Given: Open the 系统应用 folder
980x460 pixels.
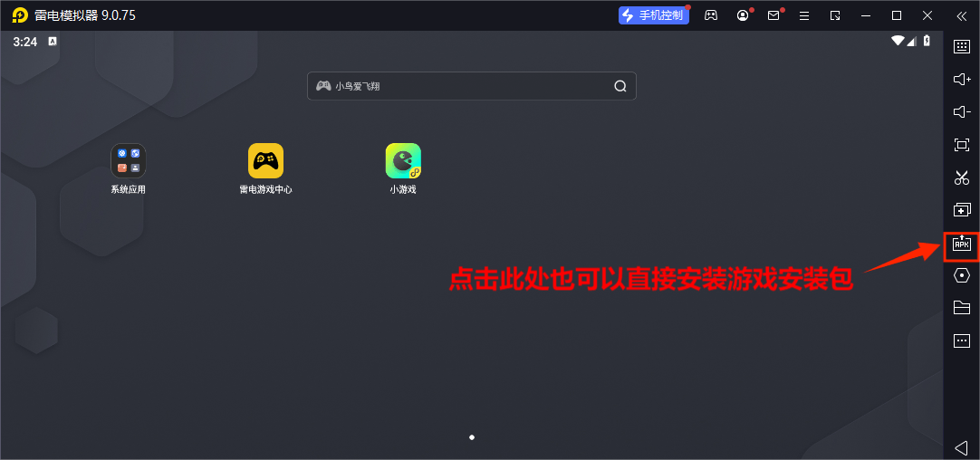Looking at the screenshot, I should point(128,161).
